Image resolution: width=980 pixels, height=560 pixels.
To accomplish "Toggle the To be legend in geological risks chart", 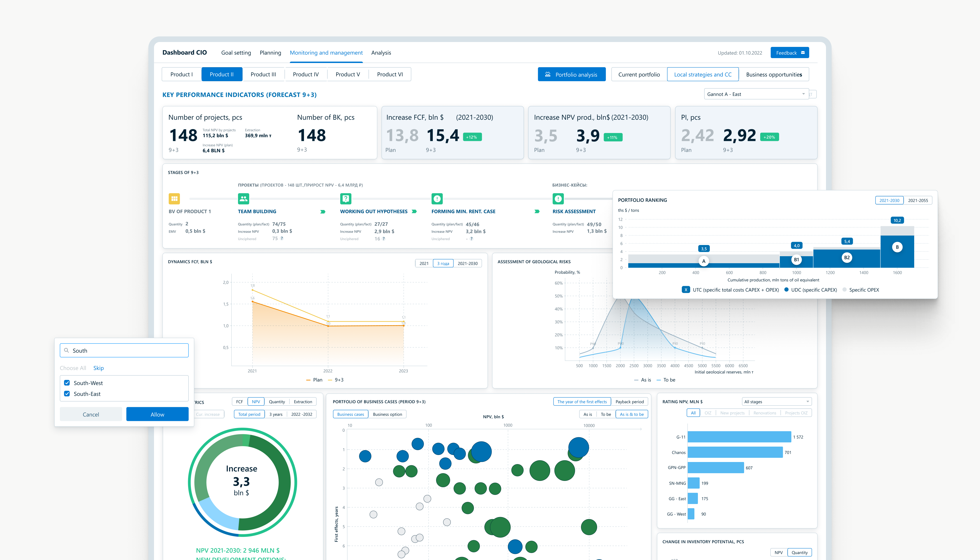I will point(666,380).
